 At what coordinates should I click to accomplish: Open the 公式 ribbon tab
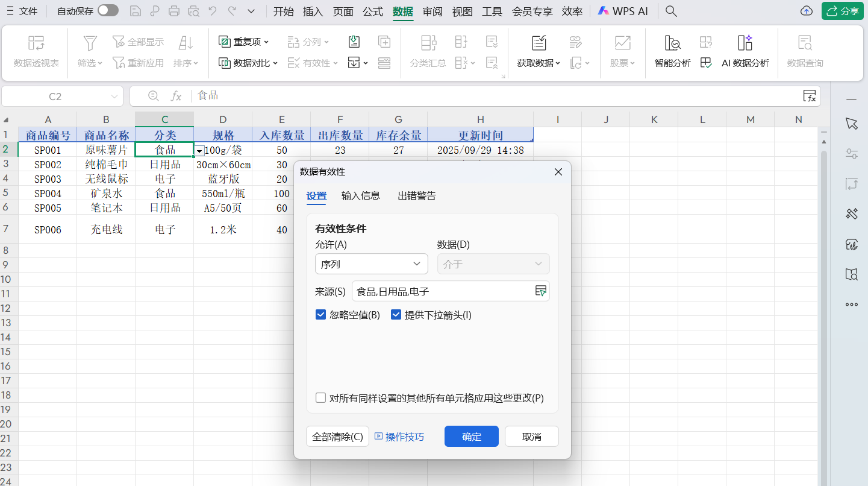point(373,11)
